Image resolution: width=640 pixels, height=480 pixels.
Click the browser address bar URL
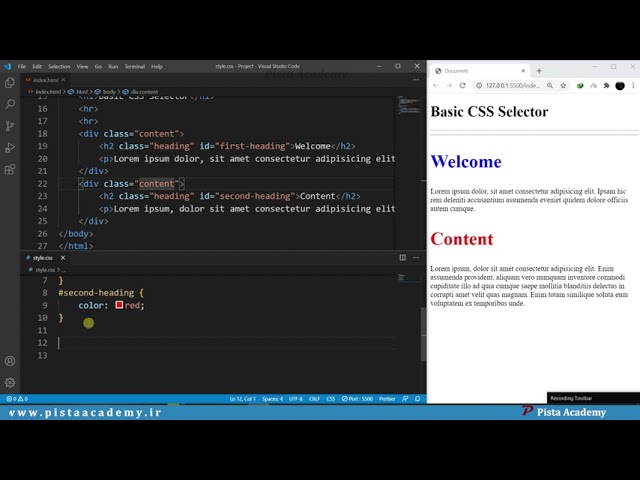pos(513,85)
